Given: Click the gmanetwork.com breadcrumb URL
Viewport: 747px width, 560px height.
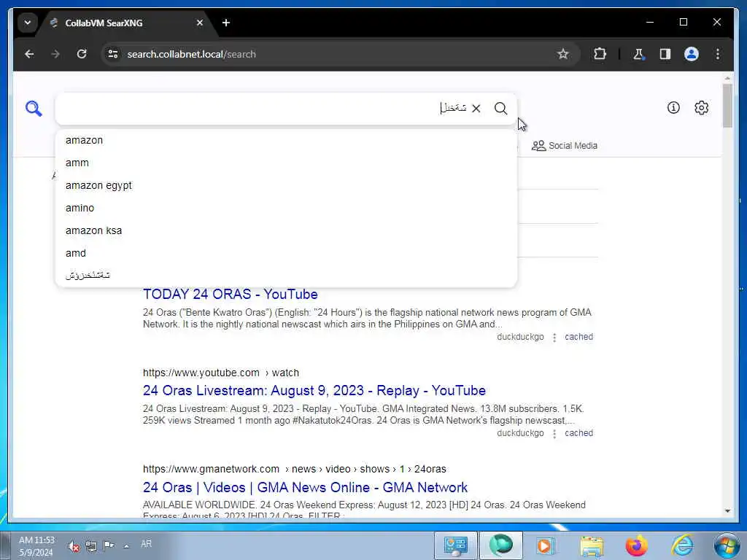Looking at the screenshot, I should [295, 469].
